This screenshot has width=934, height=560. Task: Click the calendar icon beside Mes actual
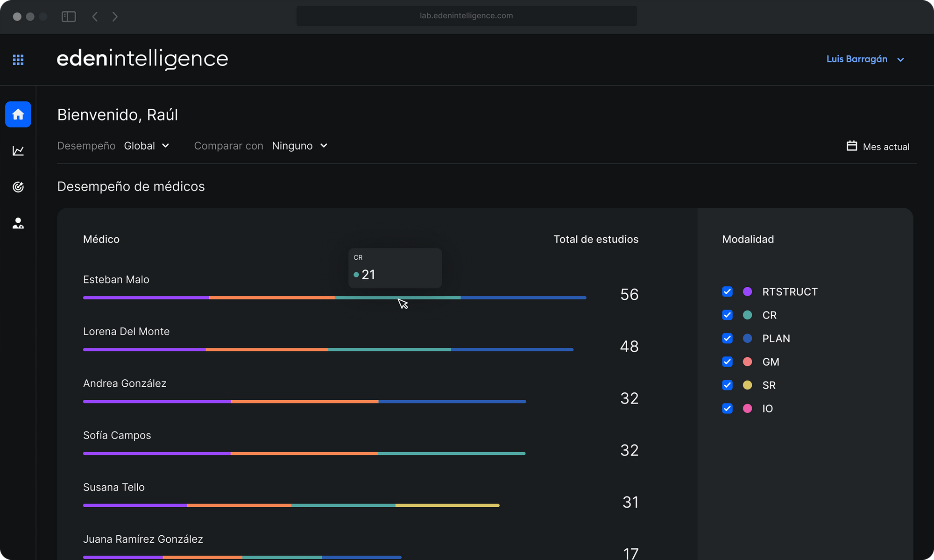pyautogui.click(x=851, y=146)
